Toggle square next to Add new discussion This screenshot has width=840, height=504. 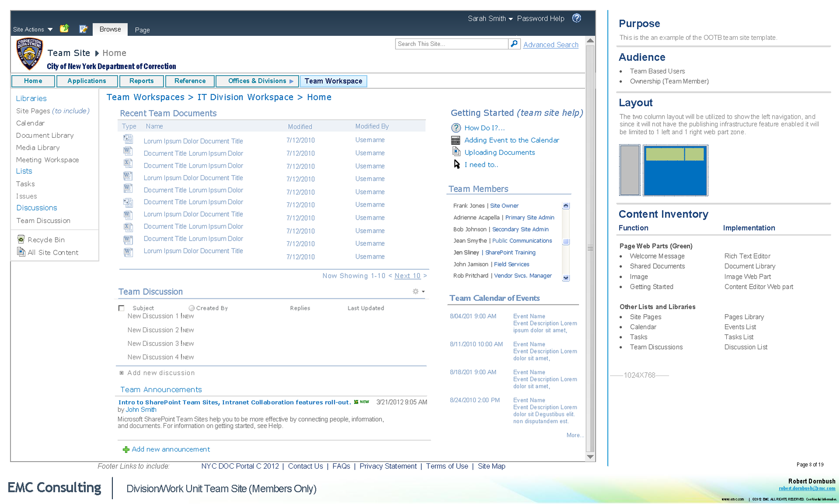122,373
